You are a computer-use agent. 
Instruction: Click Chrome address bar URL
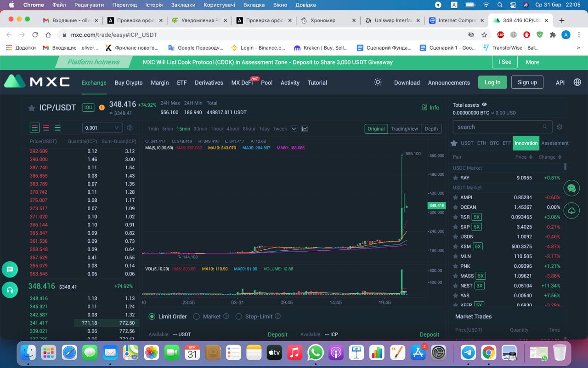coord(114,35)
